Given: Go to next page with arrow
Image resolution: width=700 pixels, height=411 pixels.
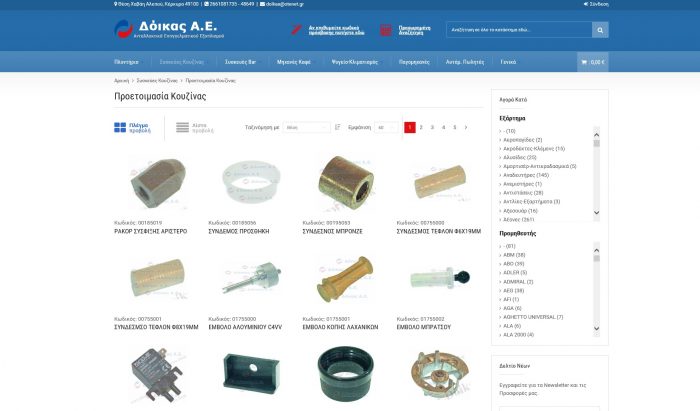Looking at the screenshot, I should click(466, 127).
